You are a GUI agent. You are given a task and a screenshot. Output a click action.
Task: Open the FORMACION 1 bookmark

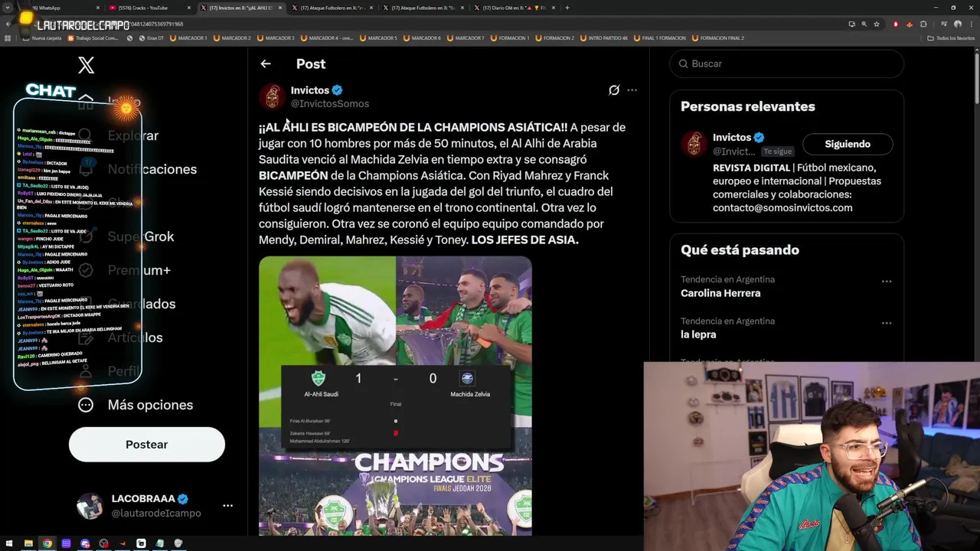511,37
